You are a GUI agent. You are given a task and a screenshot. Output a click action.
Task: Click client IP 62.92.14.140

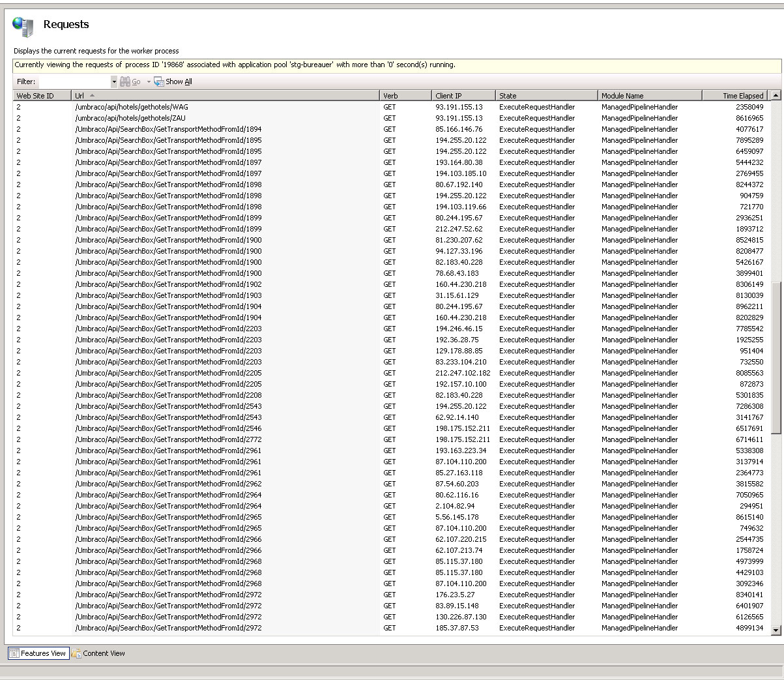click(x=457, y=417)
